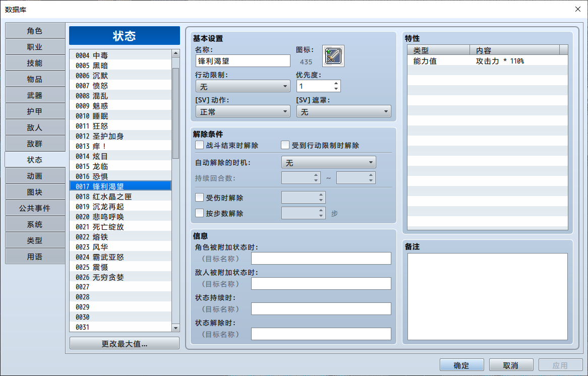Switch to the 角色 tab
The height and width of the screenshot is (376, 588).
[35, 31]
